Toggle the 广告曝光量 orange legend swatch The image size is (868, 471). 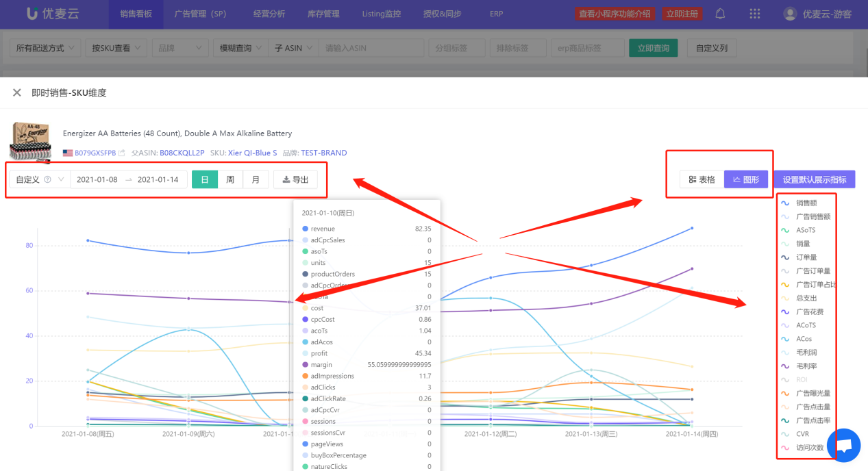785,394
